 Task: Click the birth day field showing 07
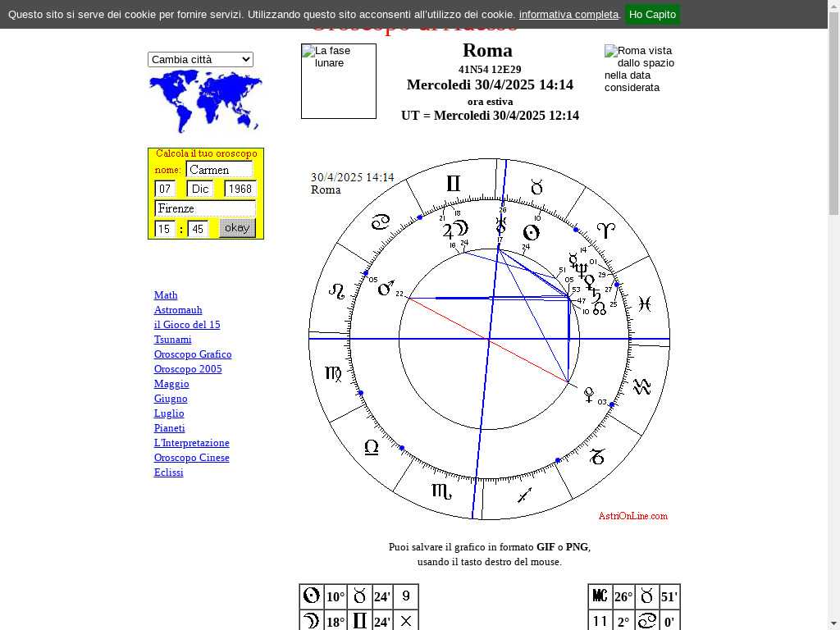click(165, 189)
